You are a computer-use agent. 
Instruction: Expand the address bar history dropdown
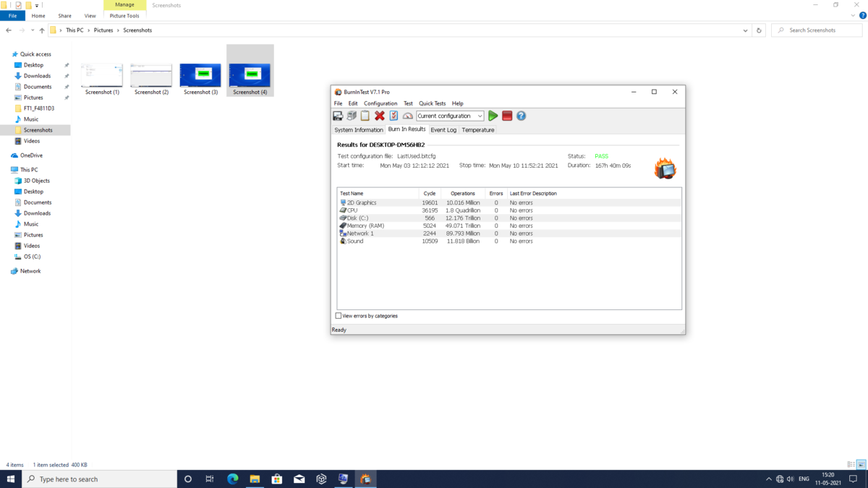coord(745,30)
